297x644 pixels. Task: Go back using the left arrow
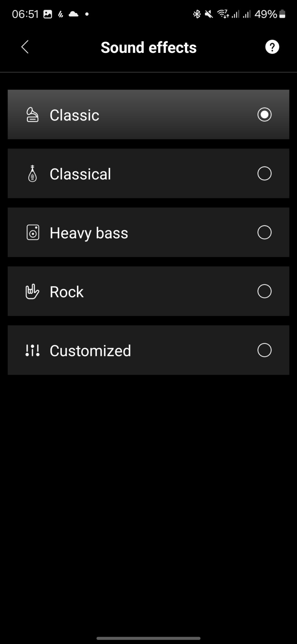[x=25, y=47]
